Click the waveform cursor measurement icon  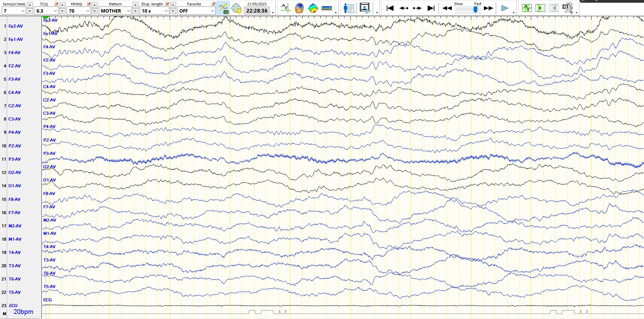[286, 8]
